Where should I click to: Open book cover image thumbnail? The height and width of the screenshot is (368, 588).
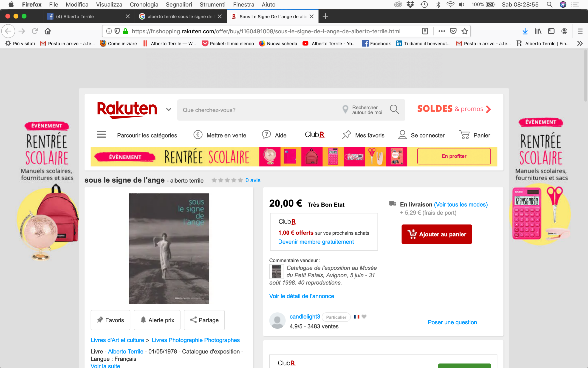tap(169, 248)
